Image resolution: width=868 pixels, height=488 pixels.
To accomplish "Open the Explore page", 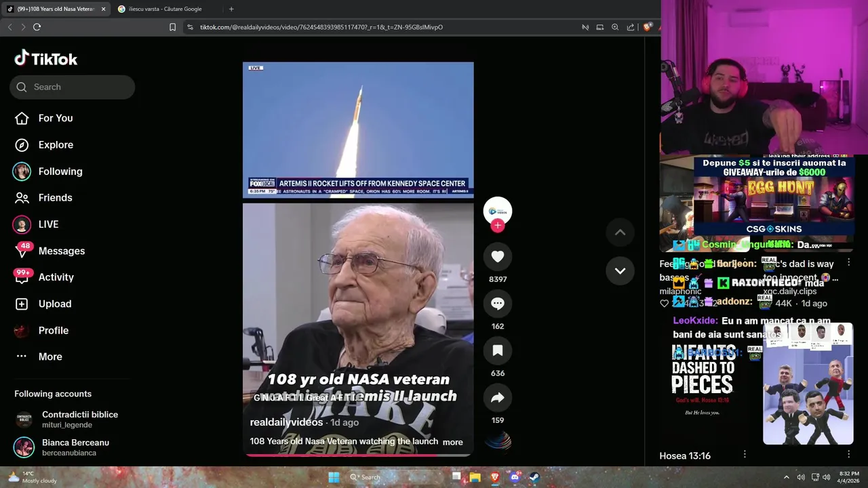I will click(x=43, y=145).
